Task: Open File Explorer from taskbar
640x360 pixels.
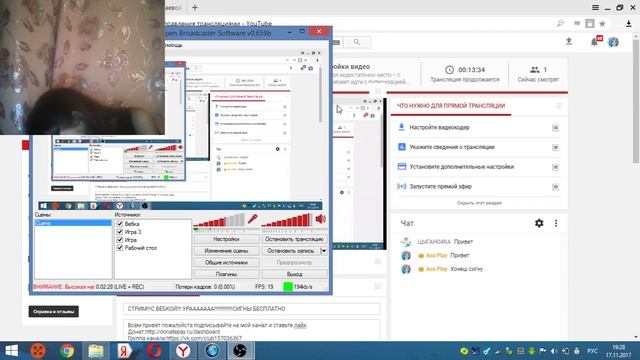Action: 96,351
